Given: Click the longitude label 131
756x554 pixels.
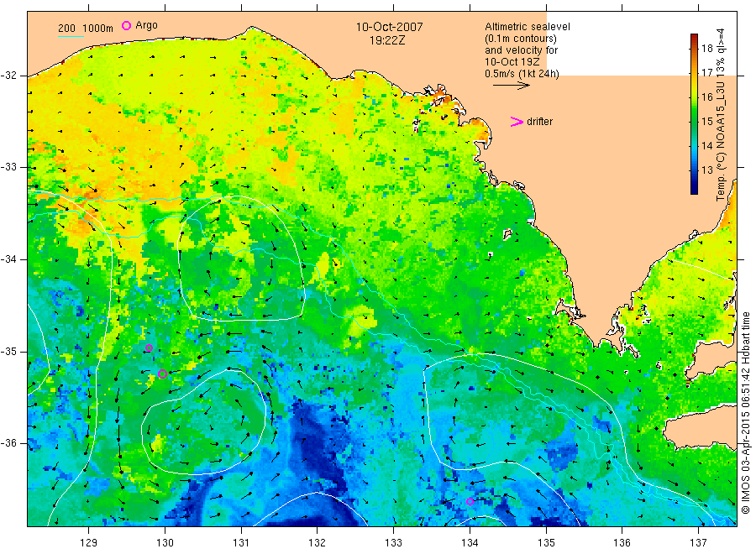Looking at the screenshot, I should tap(241, 543).
